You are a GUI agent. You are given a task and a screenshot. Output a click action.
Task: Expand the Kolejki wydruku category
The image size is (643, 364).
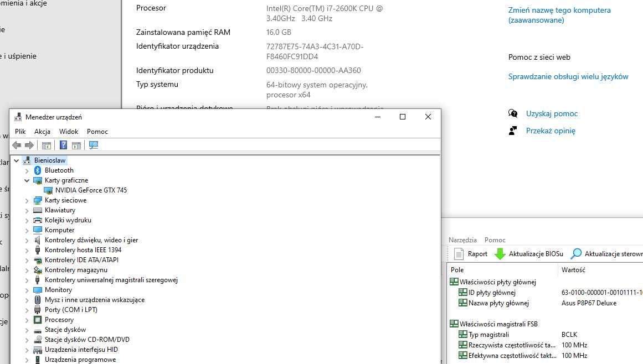27,220
